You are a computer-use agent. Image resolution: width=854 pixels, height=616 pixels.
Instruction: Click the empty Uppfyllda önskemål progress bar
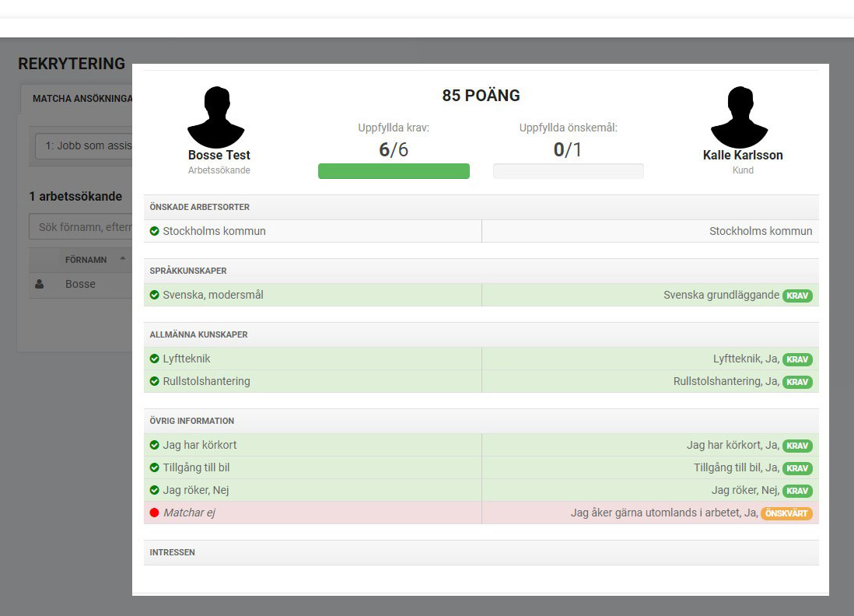(568, 171)
